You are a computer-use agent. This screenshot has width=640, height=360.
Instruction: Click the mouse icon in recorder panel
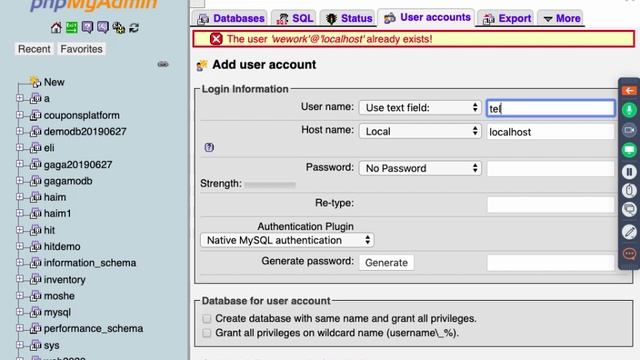629,191
